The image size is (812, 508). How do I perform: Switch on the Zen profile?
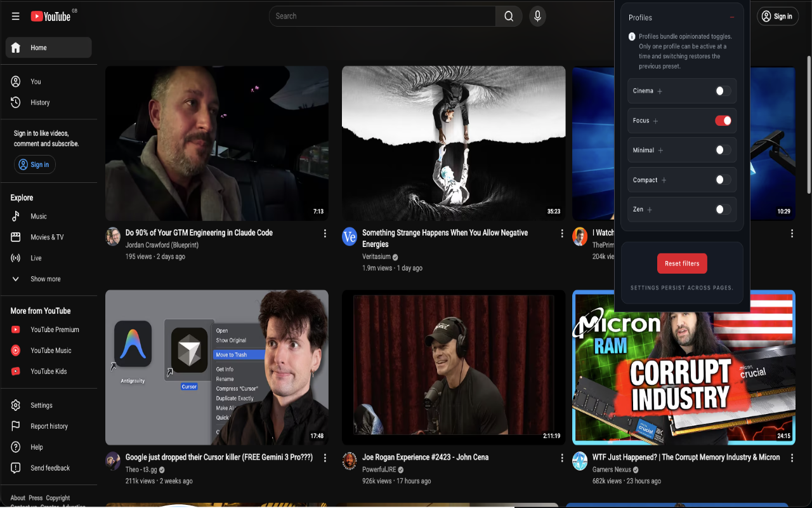[723, 210]
